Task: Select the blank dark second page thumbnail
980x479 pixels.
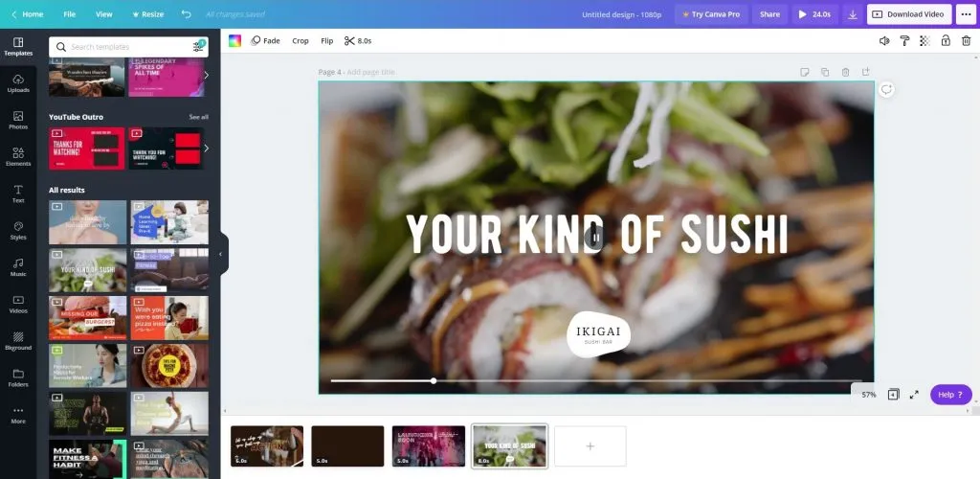Action: pos(347,445)
